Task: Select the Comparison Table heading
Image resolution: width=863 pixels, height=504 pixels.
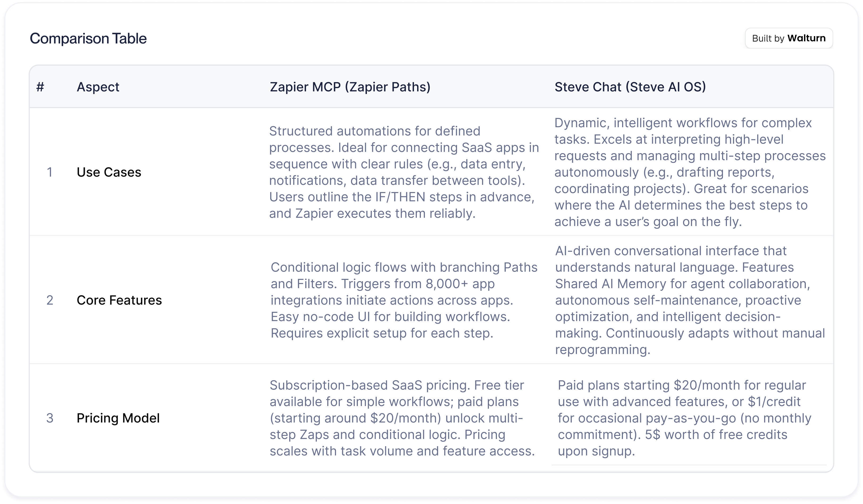Action: [x=88, y=38]
